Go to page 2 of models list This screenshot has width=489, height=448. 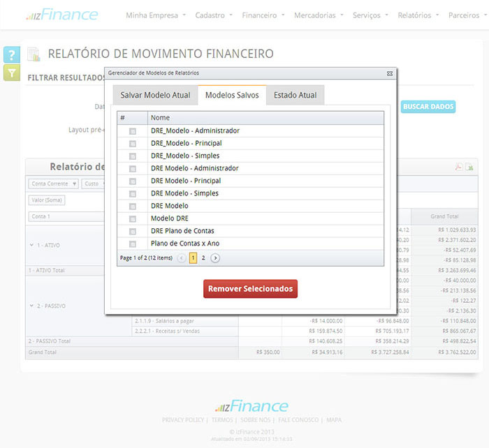[203, 258]
